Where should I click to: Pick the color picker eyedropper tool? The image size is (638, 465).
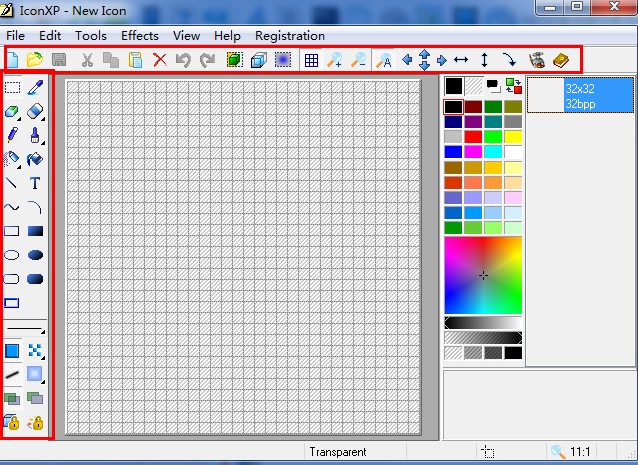(35, 89)
